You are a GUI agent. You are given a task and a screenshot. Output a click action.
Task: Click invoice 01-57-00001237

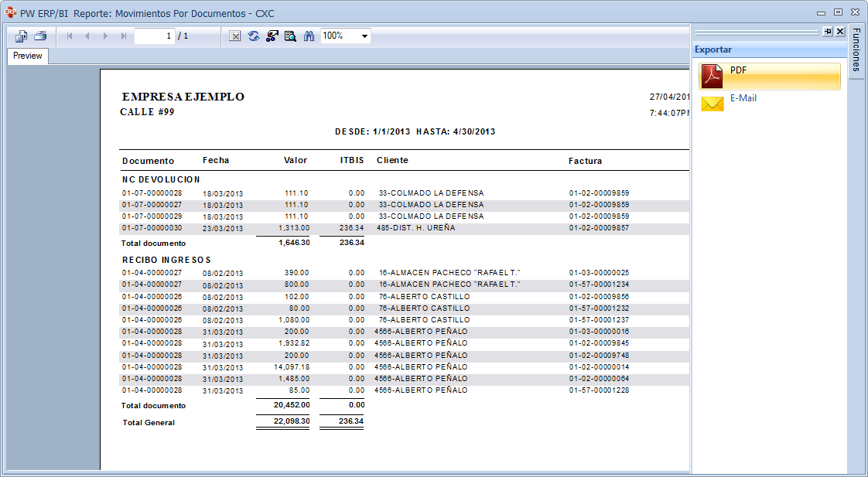click(599, 320)
